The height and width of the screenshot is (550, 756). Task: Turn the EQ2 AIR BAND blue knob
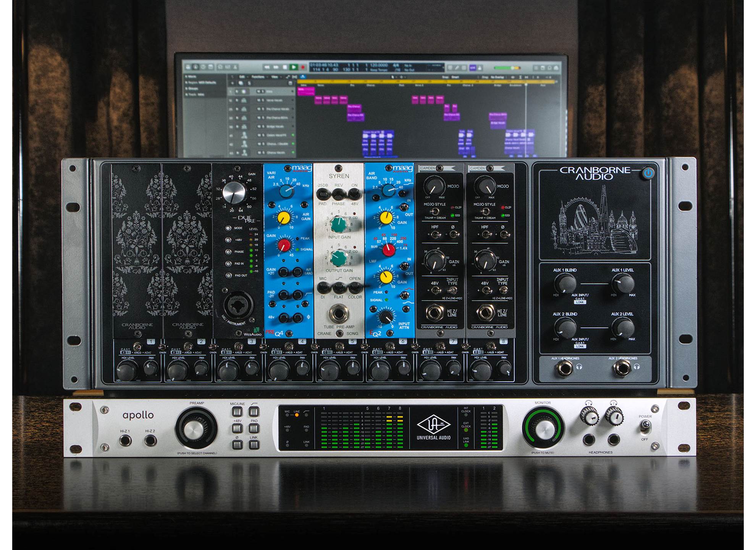tap(389, 190)
